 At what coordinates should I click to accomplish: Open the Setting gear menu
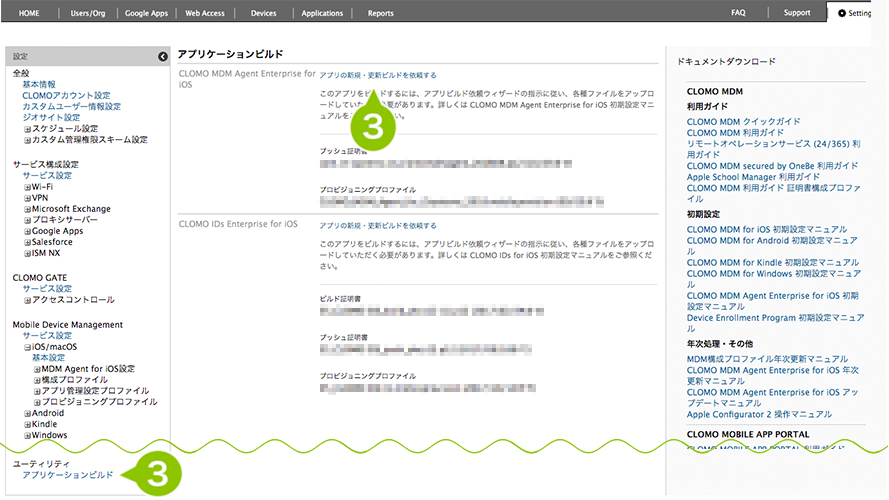pyautogui.click(x=854, y=13)
